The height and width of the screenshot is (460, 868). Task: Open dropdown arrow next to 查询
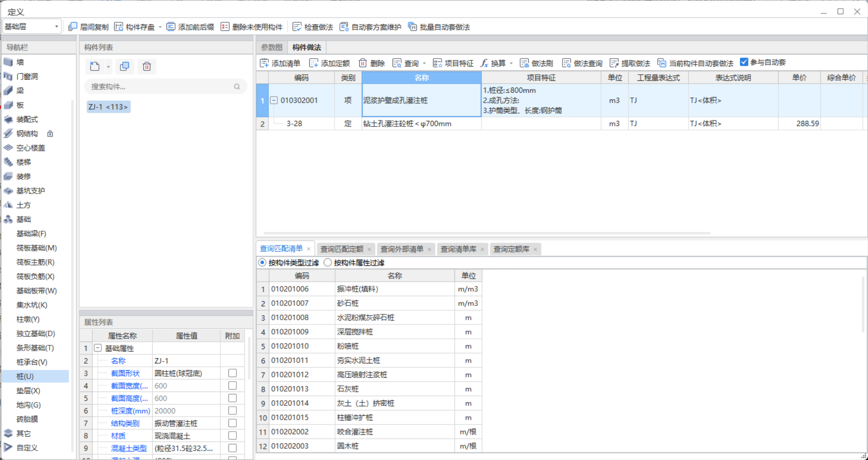424,63
